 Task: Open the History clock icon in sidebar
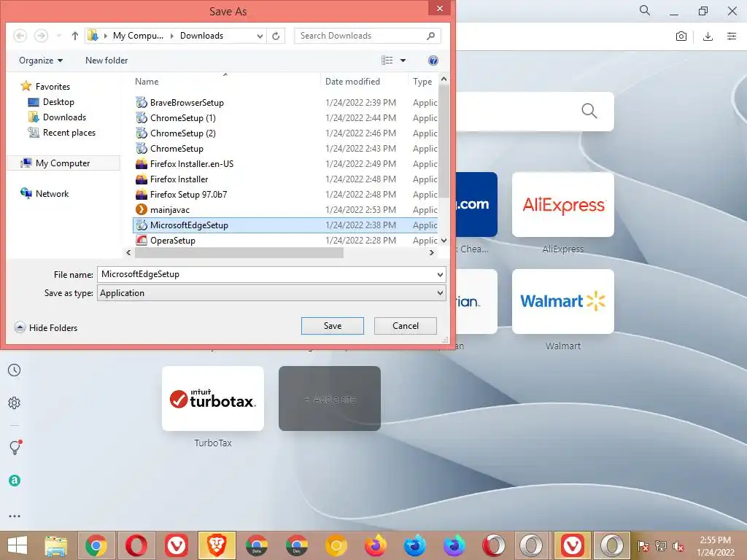[15, 370]
